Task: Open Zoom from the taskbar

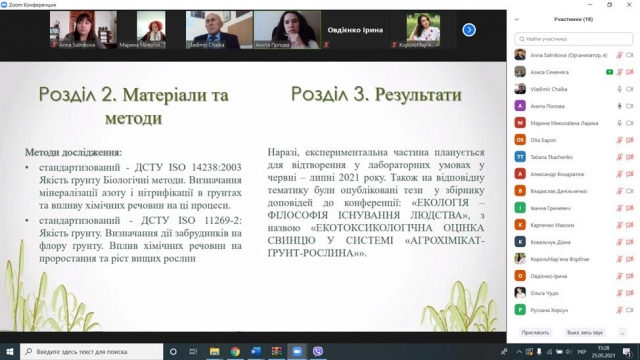Action: (297, 351)
